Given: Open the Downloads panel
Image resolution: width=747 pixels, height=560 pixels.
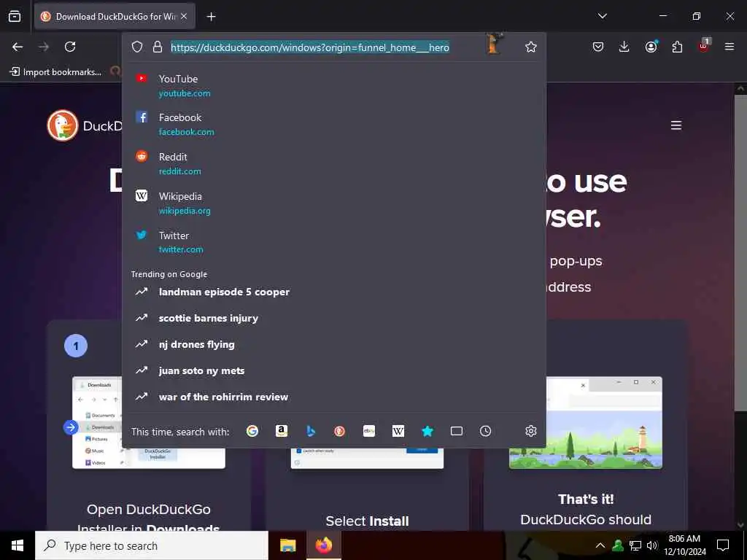Looking at the screenshot, I should click(x=624, y=47).
